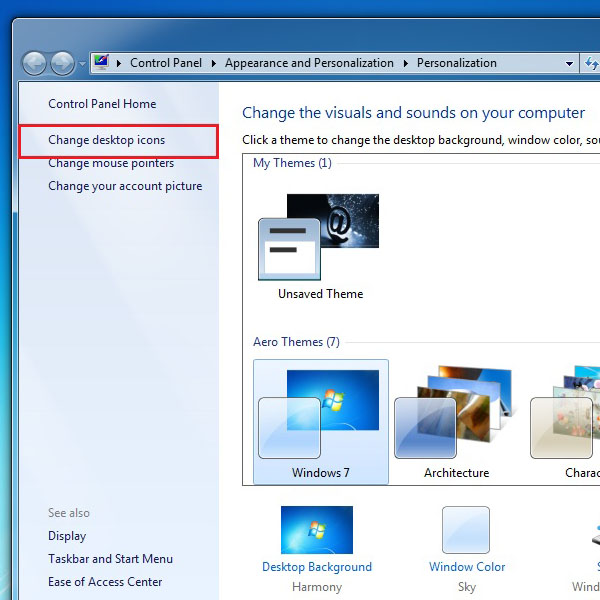
Task: Open recent pages dropdown beside navigation arrows
Action: coord(82,64)
